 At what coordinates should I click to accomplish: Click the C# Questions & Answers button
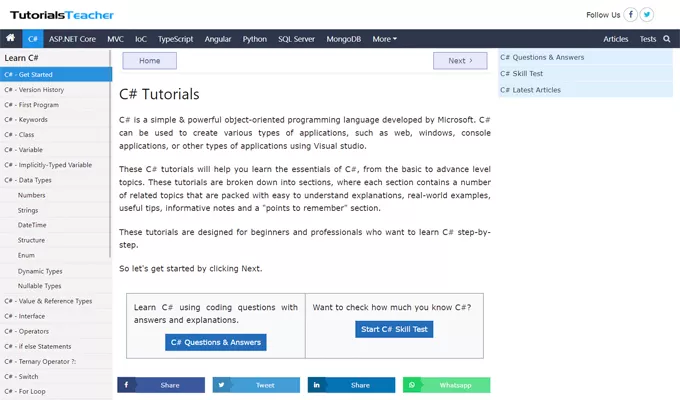pos(216,342)
